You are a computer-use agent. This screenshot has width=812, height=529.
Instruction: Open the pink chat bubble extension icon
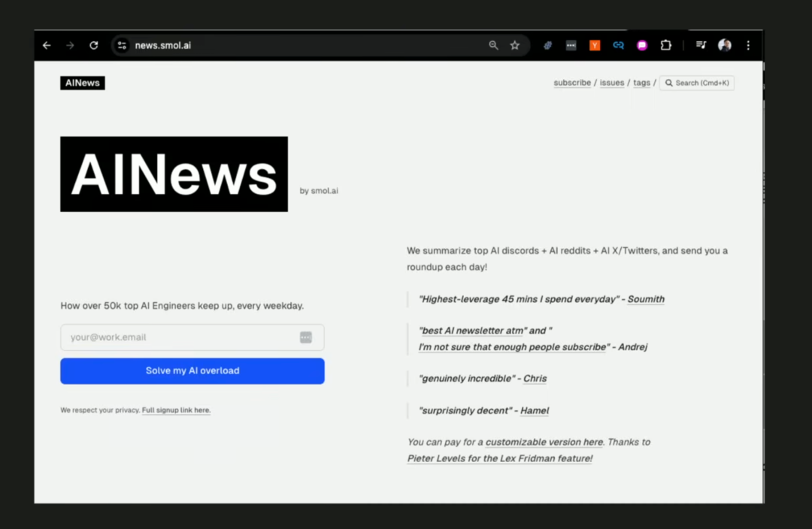(x=642, y=46)
